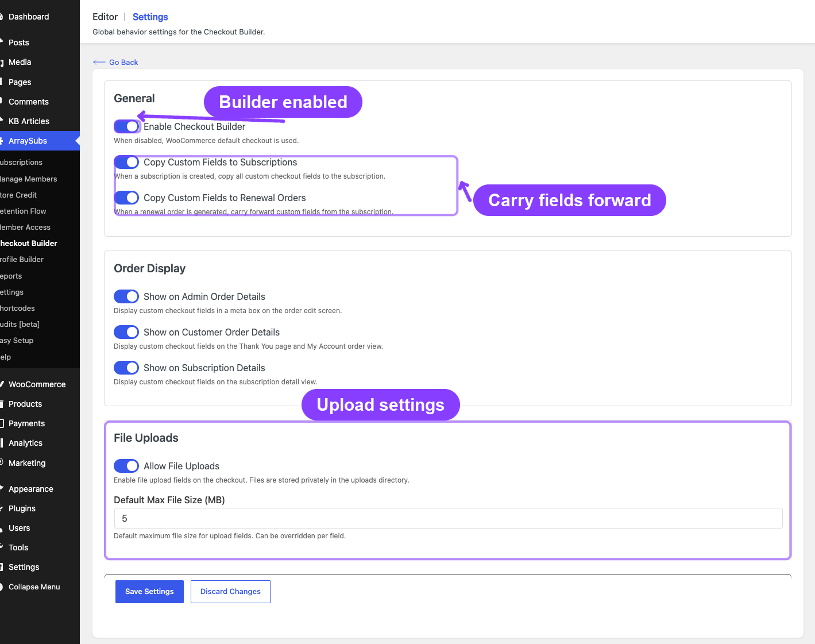Click the Go Back arrow icon
815x644 pixels.
[x=99, y=62]
